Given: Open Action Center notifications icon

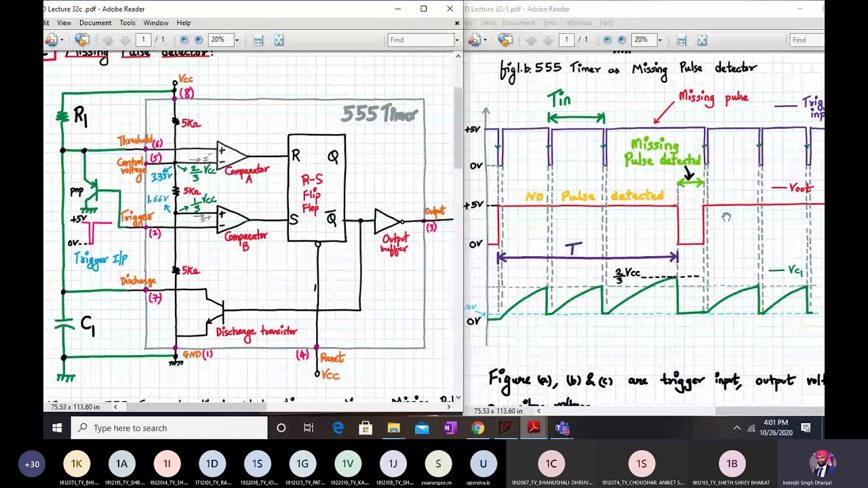Looking at the screenshot, I should 806,428.
